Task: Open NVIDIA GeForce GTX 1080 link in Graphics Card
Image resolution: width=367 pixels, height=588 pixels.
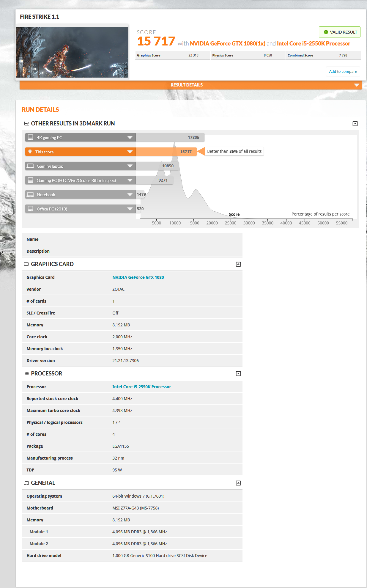Action: pos(138,277)
